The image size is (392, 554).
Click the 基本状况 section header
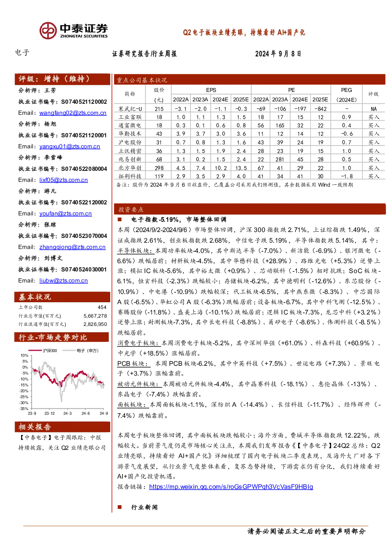point(62,297)
